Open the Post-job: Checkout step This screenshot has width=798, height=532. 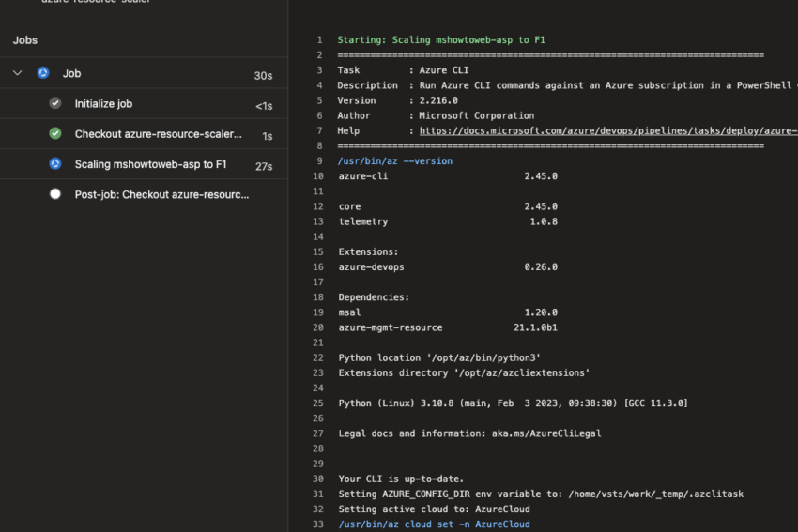click(161, 194)
